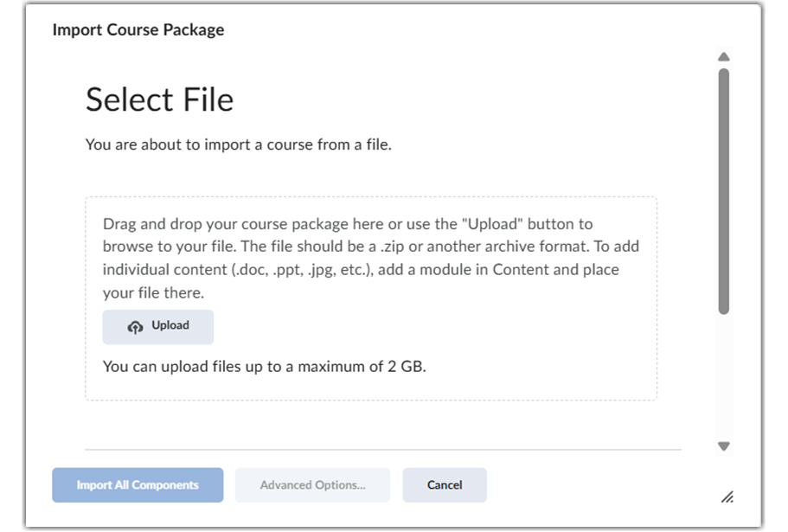Click the Import Course Package title
Image resolution: width=788 pixels, height=532 pixels.
pyautogui.click(x=138, y=29)
